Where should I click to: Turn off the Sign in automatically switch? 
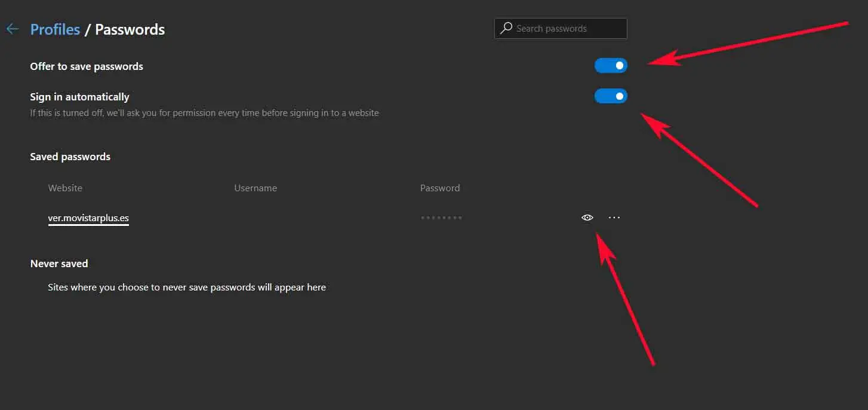coord(611,96)
